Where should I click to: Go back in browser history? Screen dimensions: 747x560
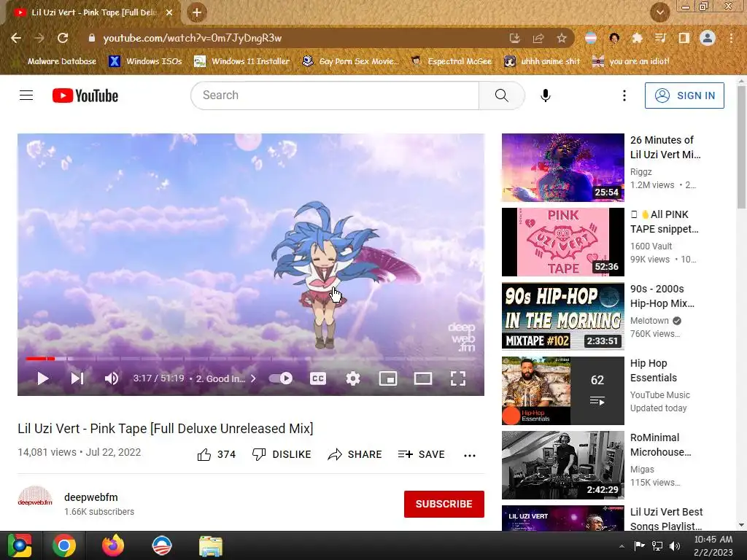(x=16, y=38)
